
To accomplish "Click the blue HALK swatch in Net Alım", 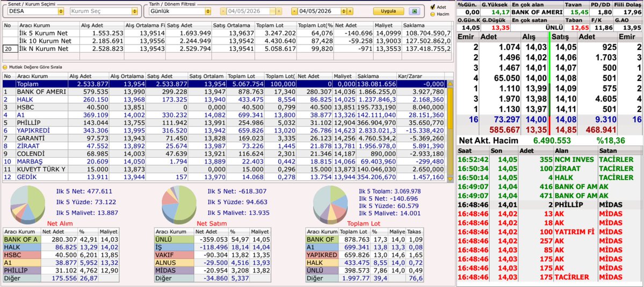I will click(21, 247).
